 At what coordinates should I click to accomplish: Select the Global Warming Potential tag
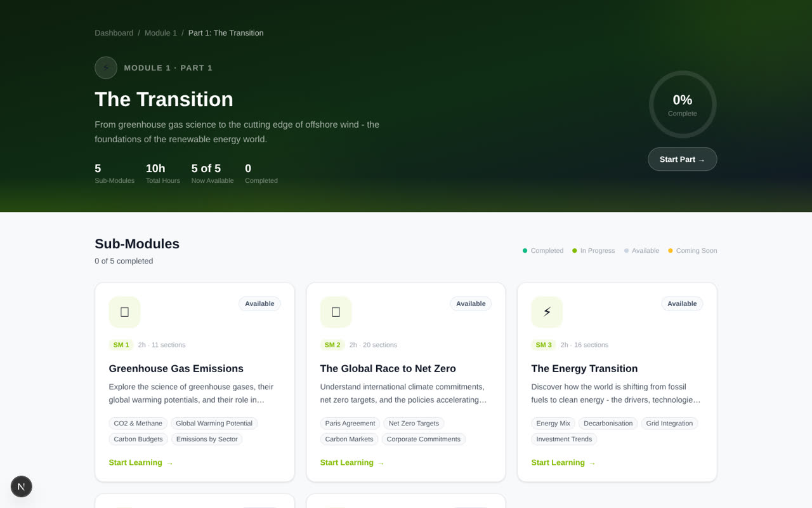214,423
